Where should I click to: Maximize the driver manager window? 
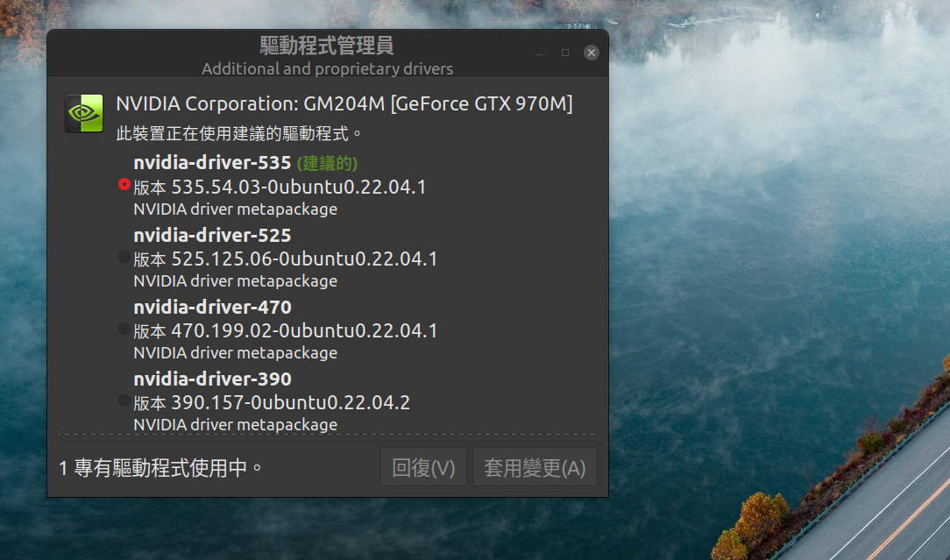565,53
